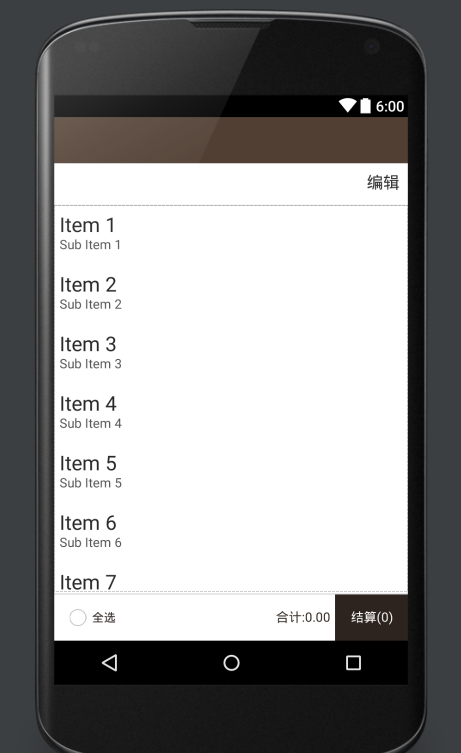Screen dimensions: 461x753
Task: Tap the Android back navigation icon
Action: tap(110, 663)
